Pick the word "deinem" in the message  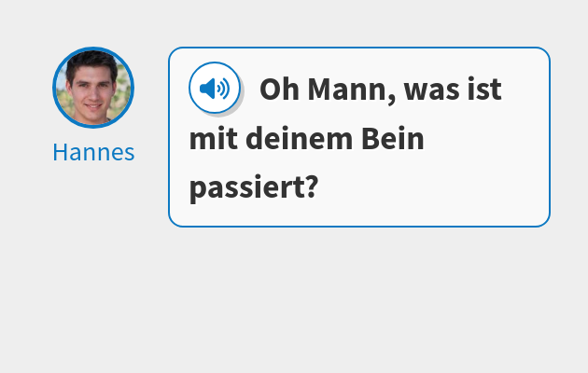(x=300, y=139)
